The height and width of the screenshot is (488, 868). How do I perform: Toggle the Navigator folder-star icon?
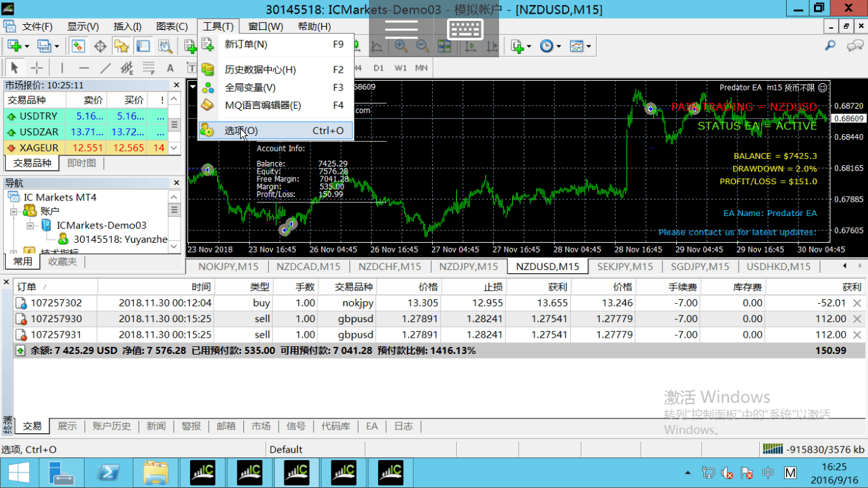click(x=122, y=46)
